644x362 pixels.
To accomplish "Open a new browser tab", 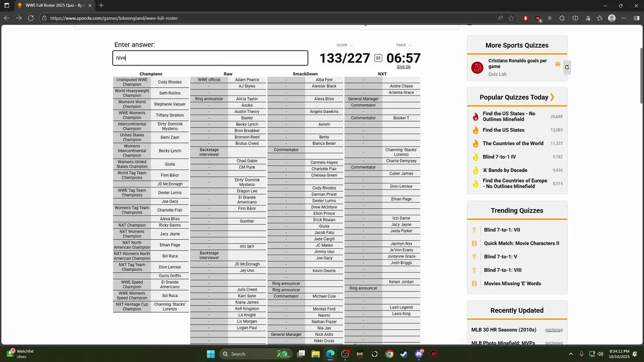I will (101, 6).
